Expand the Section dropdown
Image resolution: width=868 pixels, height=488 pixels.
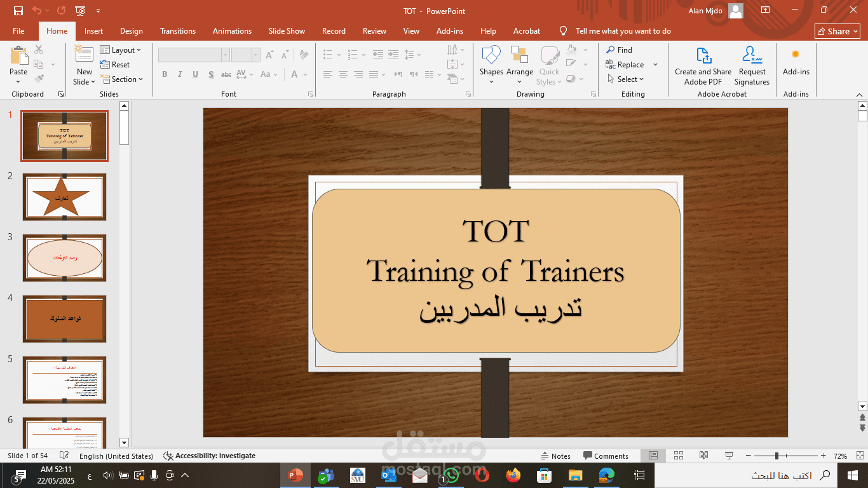[121, 79]
